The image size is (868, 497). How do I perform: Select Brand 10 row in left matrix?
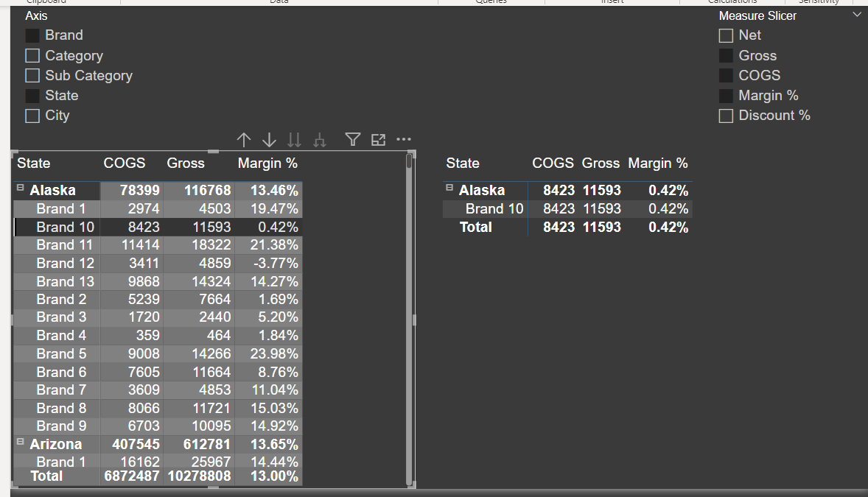(158, 227)
